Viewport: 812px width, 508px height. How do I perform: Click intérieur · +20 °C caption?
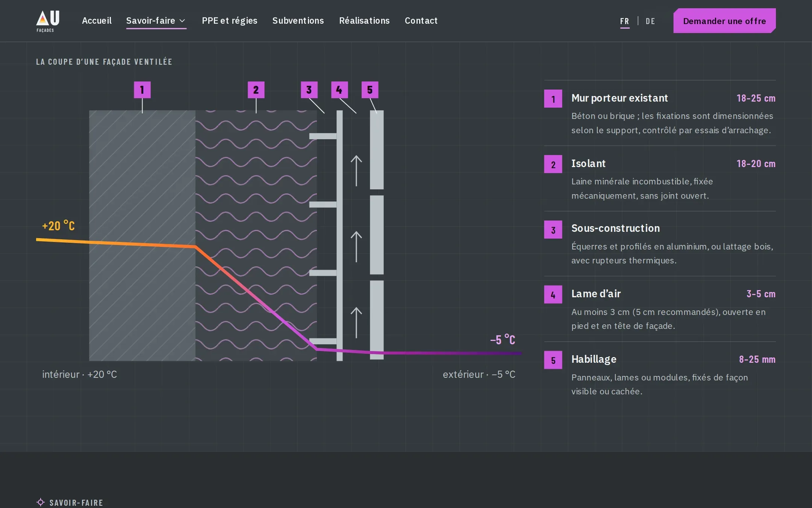point(79,374)
